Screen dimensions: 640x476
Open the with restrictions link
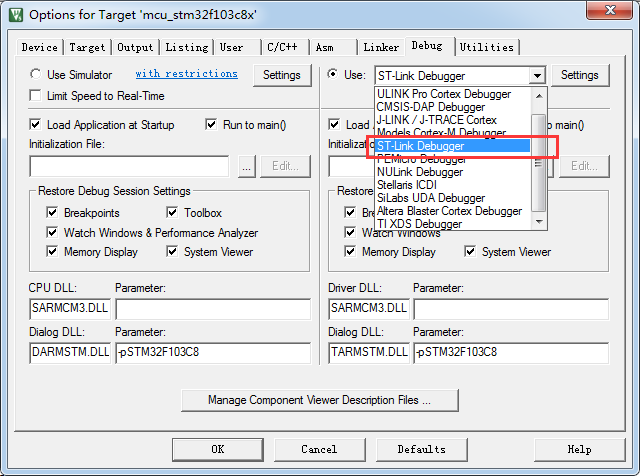tap(186, 74)
